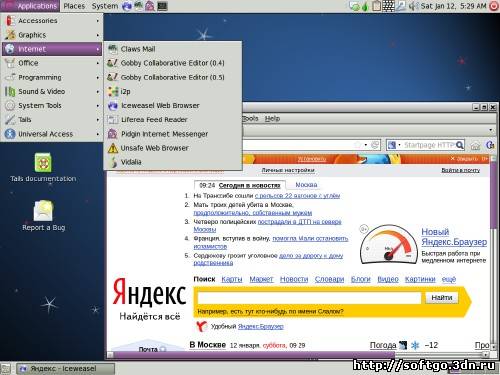This screenshot has height=375, width=500.
Task: Start i2p from the Internet submenu
Action: point(173,91)
